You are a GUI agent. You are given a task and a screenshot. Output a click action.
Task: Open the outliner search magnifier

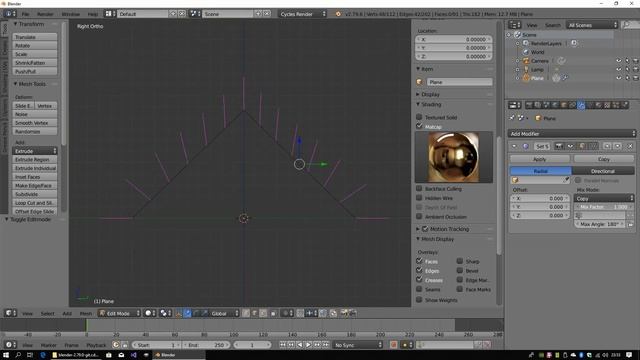[626, 25]
